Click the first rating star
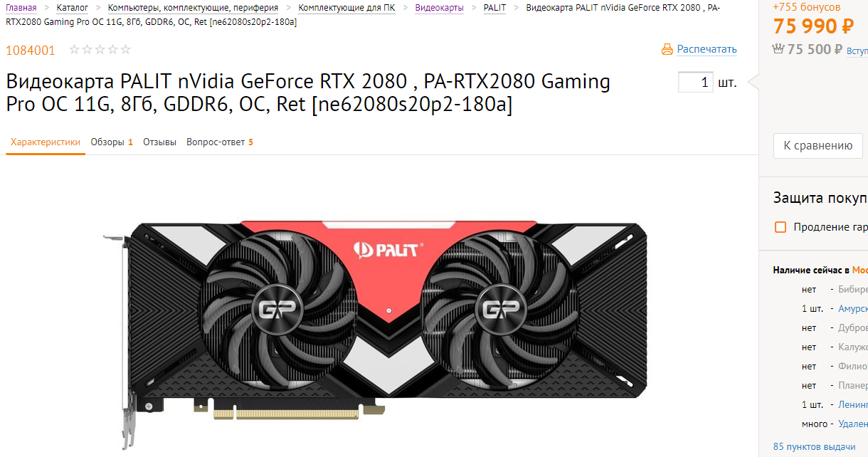868x457 pixels. 74,50
